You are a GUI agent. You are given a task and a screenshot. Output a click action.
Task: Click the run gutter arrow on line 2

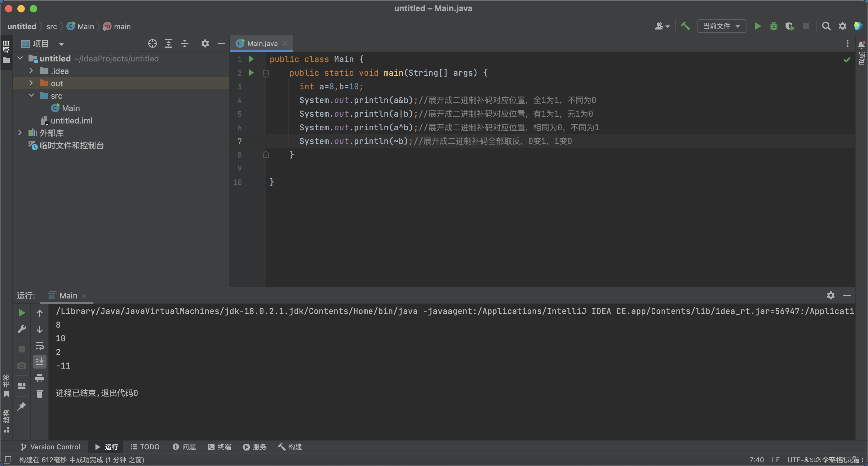click(x=251, y=73)
